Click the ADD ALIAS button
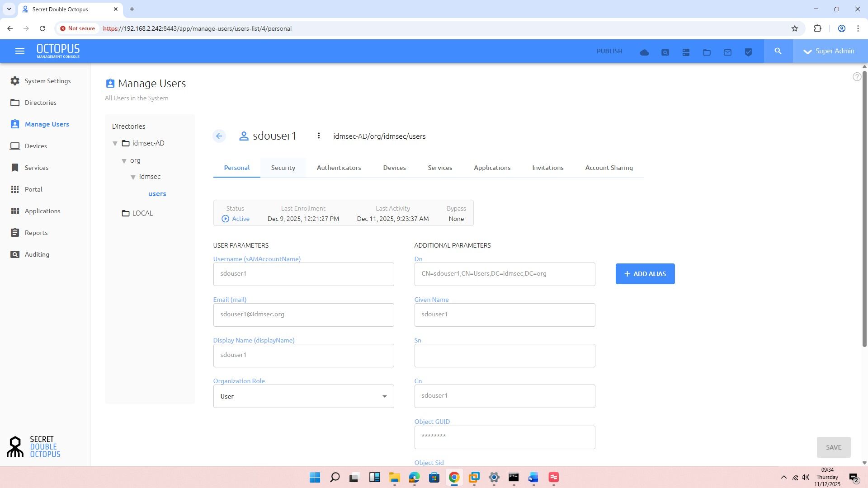Viewport: 868px width, 488px height. [x=645, y=274]
